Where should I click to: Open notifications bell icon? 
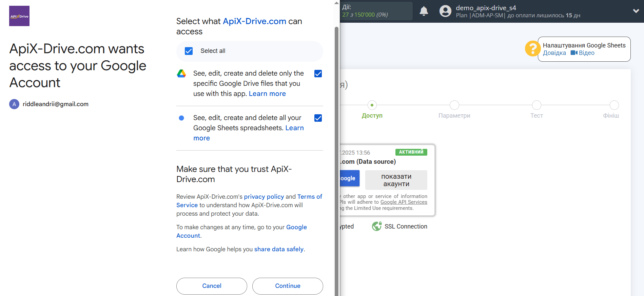tap(424, 11)
